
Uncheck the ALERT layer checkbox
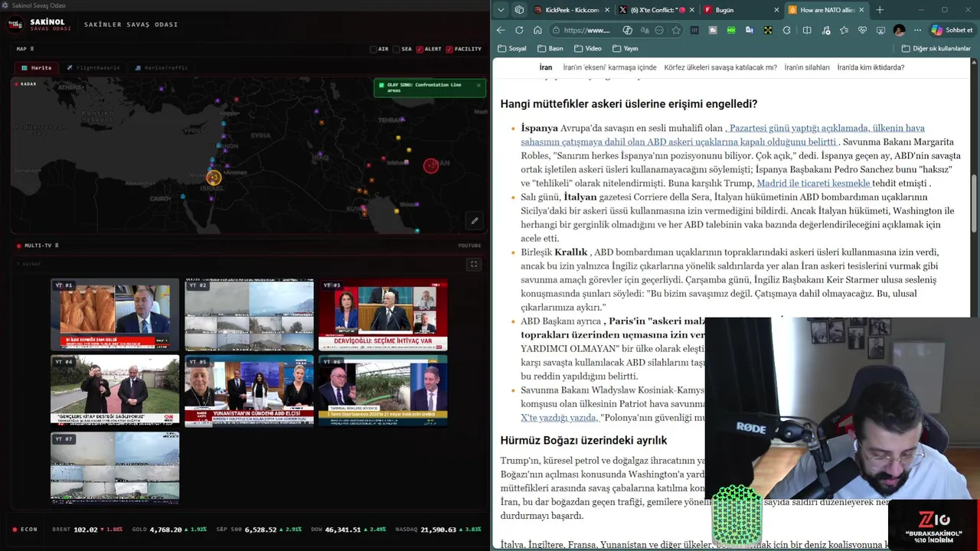pos(420,49)
